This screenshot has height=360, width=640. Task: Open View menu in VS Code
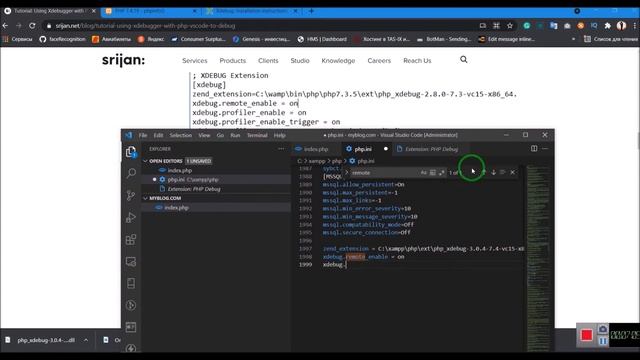coord(204,135)
